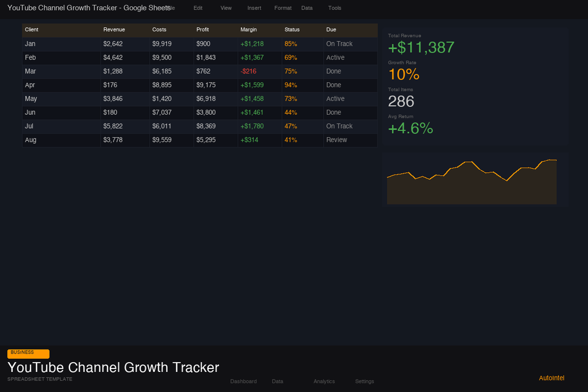Click the Growth Rate 10% value
Image resolution: width=588 pixels, height=392 pixels.
pos(404,75)
